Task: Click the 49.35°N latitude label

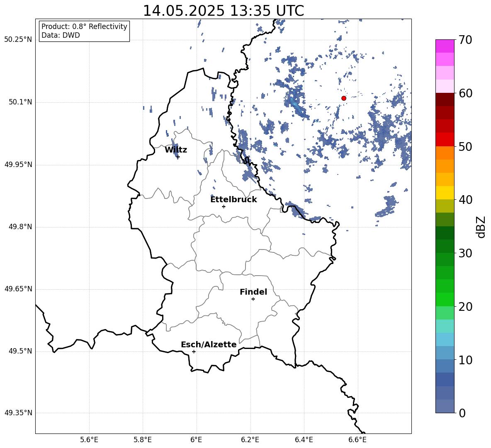Action: pos(18,413)
